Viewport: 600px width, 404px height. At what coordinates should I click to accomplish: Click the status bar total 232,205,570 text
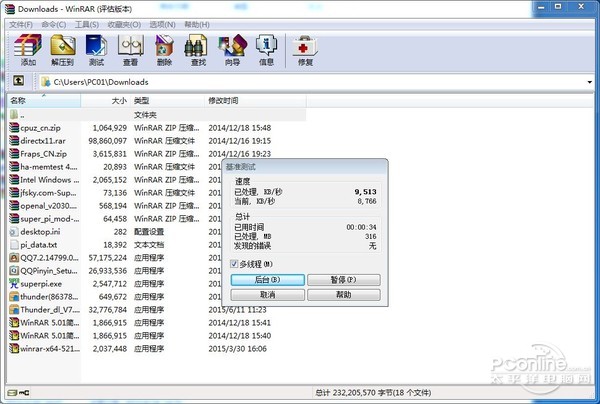(373, 393)
